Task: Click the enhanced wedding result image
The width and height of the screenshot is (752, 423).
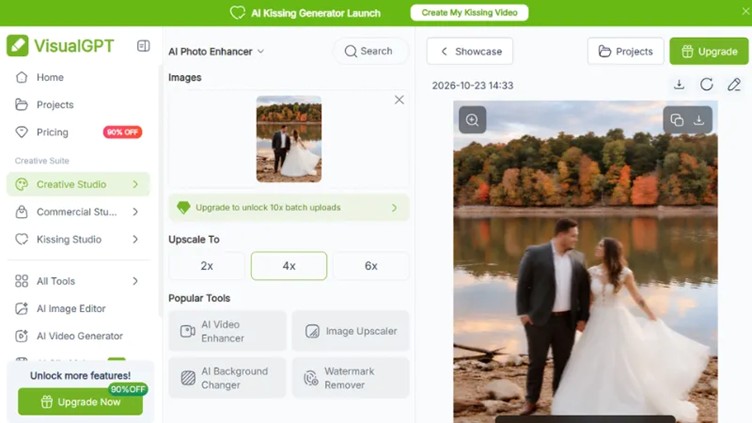Action: 586,262
